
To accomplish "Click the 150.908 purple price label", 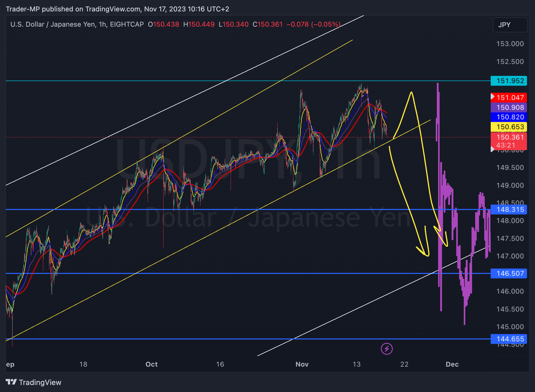I will click(509, 107).
